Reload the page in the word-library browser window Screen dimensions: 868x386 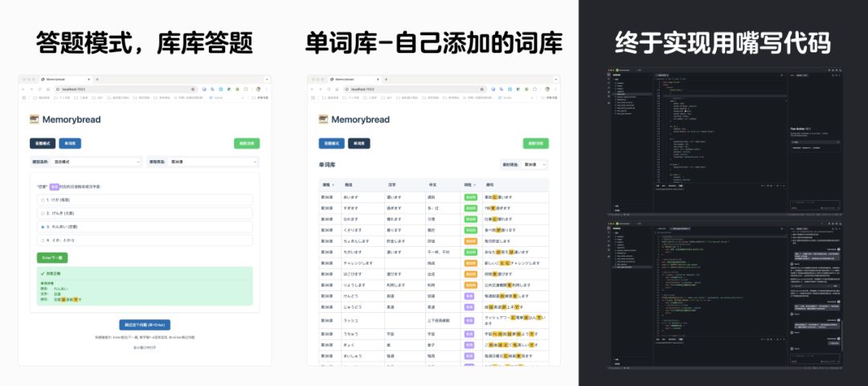329,89
